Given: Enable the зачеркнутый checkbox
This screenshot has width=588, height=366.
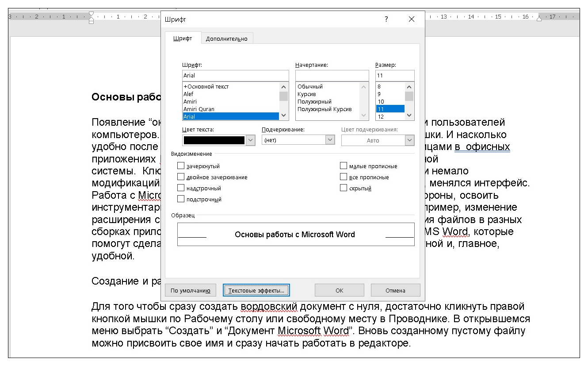Looking at the screenshot, I should point(181,166).
